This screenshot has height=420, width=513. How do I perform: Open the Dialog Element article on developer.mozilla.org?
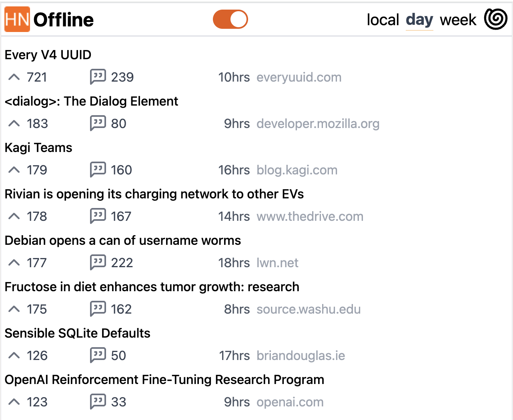point(318,124)
